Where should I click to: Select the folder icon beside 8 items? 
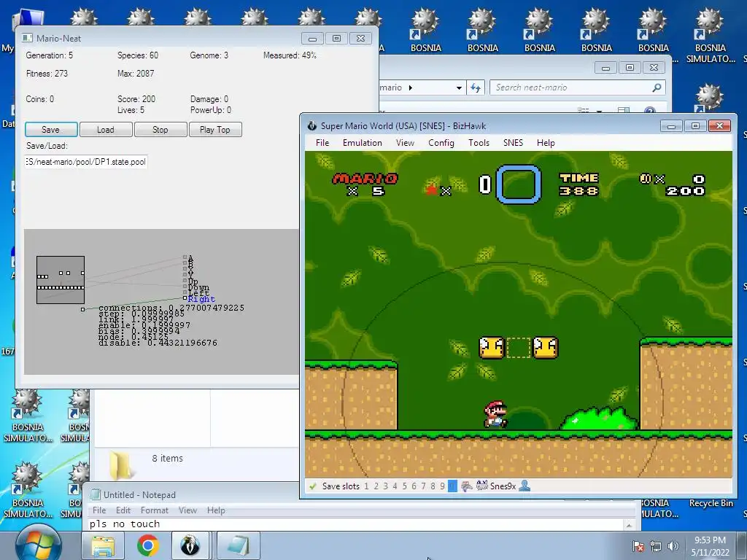(120, 464)
